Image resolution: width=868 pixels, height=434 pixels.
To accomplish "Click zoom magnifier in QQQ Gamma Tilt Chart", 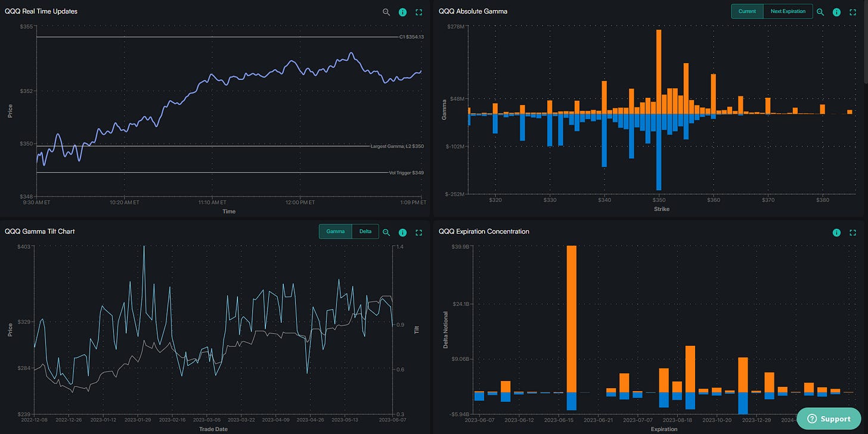I will click(386, 232).
